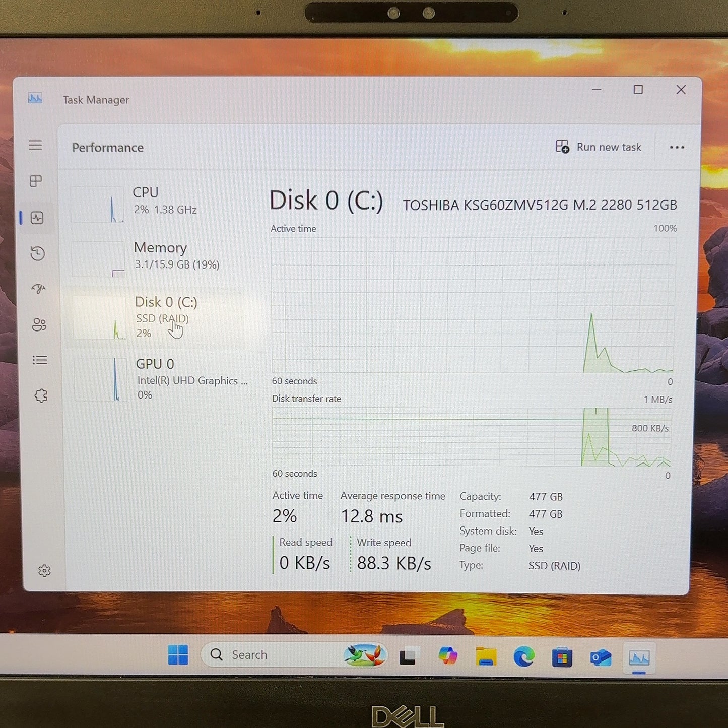
Task: Open the Task Manager navigation hamburger menu
Action: coord(35,145)
